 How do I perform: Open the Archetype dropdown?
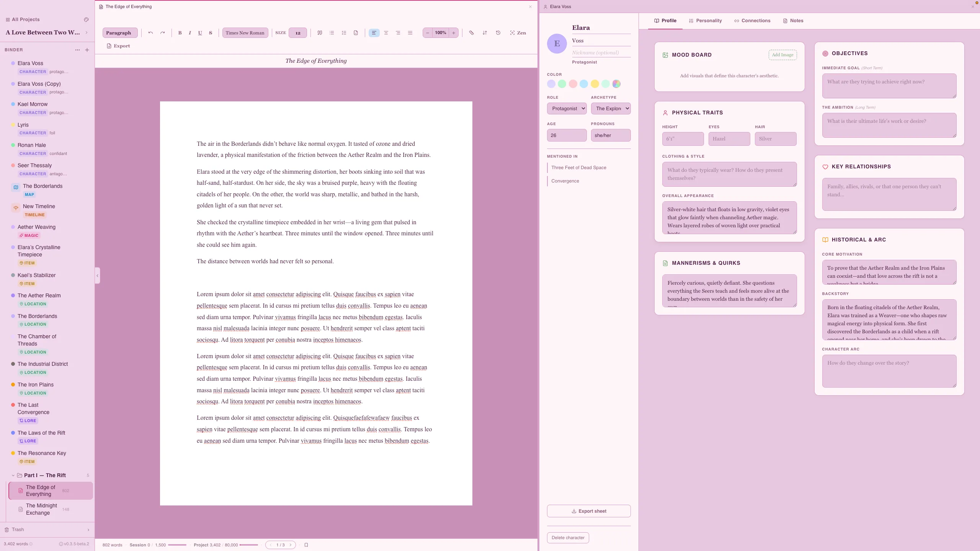tap(610, 108)
